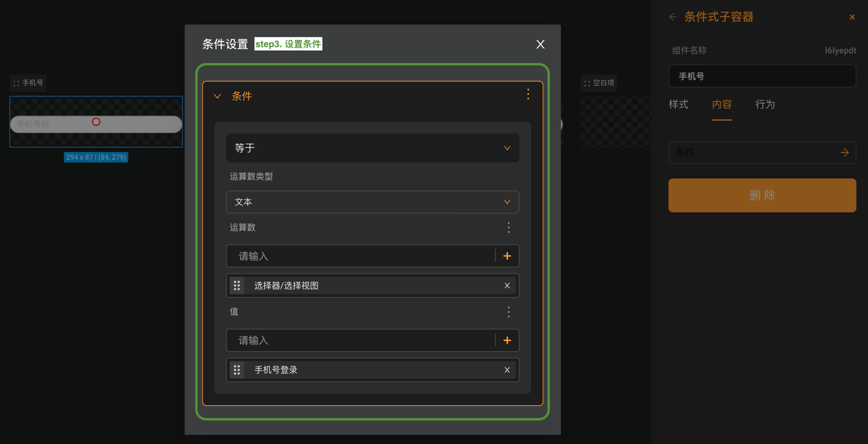The image size is (868, 444).
Task: Select the 选择器/选择视图 entry
Action: pos(372,285)
